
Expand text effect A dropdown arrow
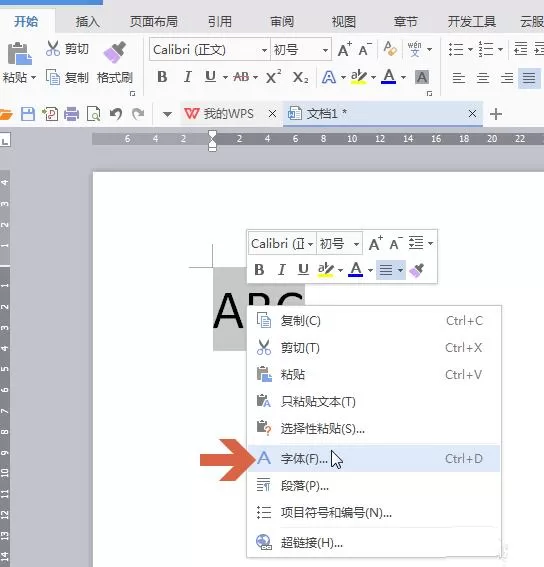[x=343, y=77]
